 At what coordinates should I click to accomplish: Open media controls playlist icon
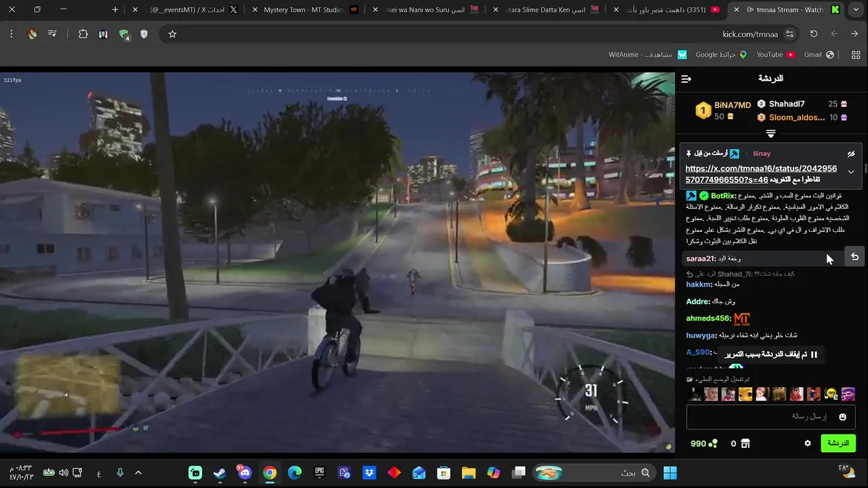(x=52, y=34)
